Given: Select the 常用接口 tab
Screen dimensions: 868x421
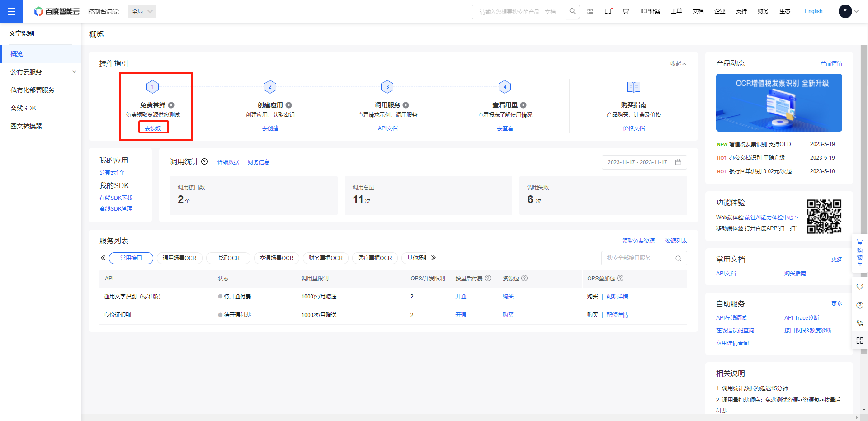Looking at the screenshot, I should point(131,258).
